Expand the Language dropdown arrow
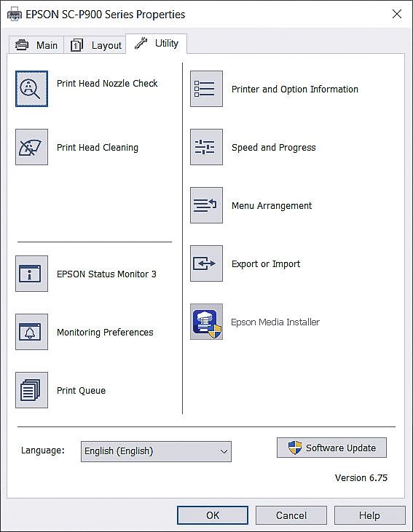 [x=224, y=452]
